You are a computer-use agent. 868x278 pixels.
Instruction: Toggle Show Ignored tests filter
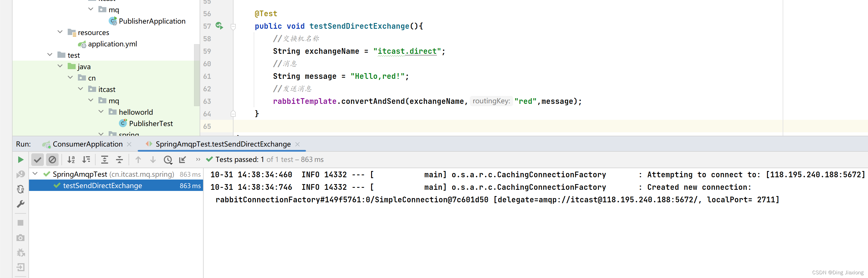[x=52, y=159]
